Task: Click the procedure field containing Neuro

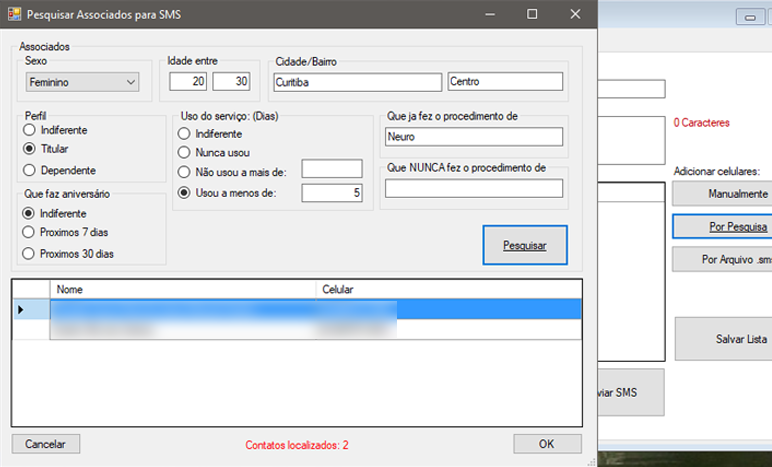Action: [x=472, y=136]
